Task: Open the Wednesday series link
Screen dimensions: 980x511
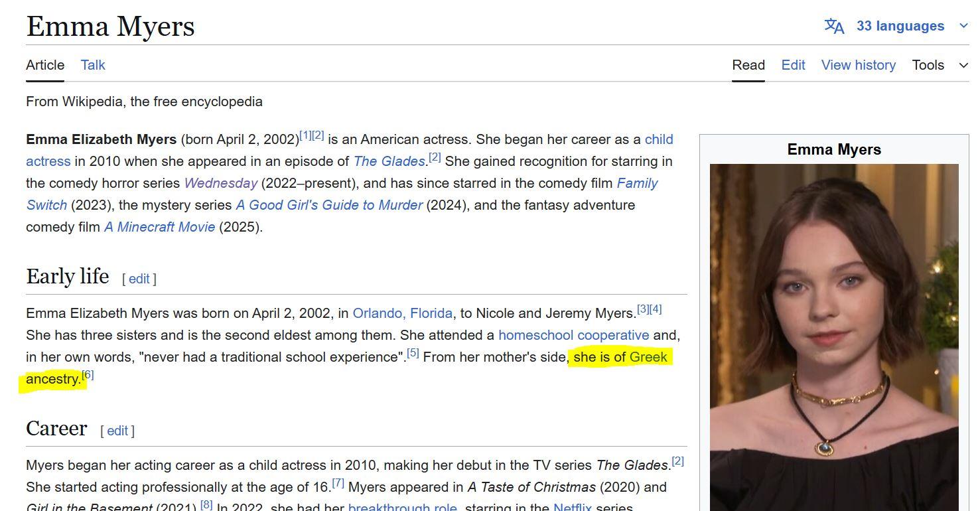Action: click(221, 183)
